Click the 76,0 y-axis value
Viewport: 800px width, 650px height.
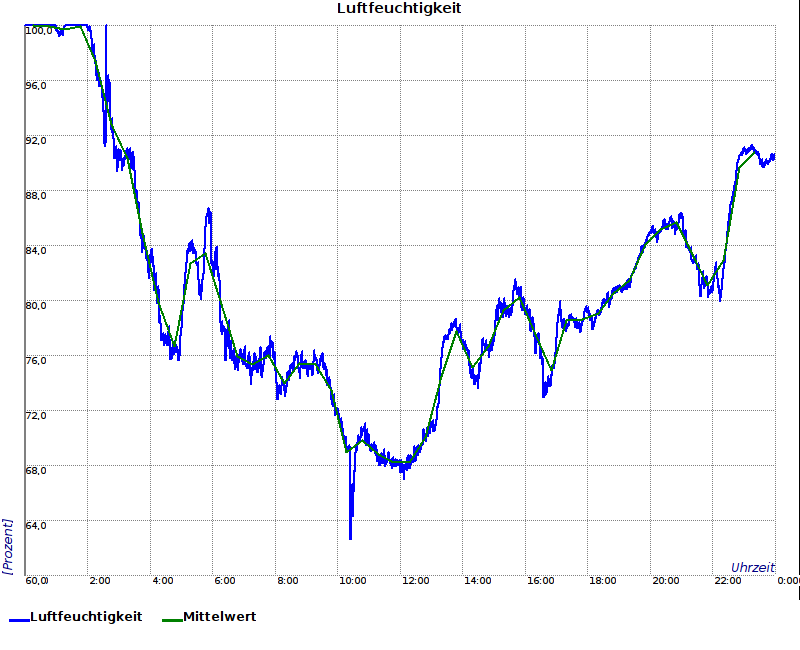(x=36, y=361)
